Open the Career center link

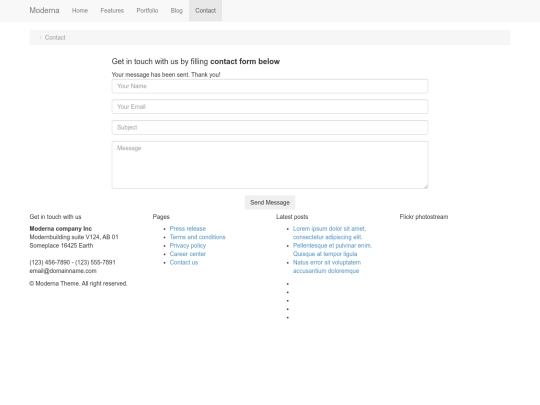(187, 254)
